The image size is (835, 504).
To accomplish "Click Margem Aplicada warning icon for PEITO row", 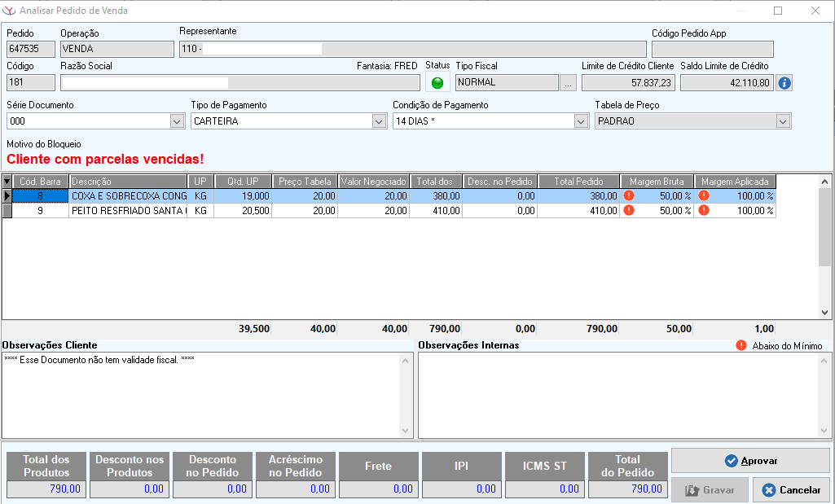I will coord(704,210).
